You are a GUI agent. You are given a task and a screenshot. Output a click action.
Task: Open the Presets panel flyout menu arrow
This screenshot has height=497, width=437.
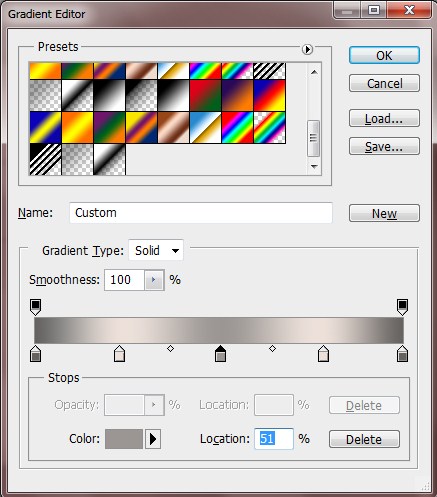307,49
